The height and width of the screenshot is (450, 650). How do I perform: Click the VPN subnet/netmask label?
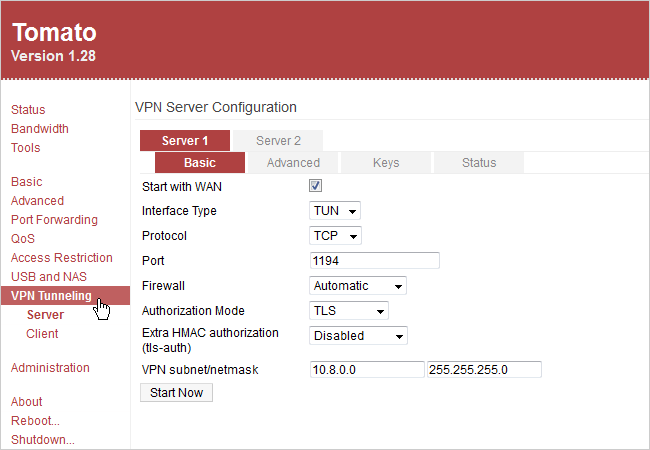pyautogui.click(x=200, y=370)
